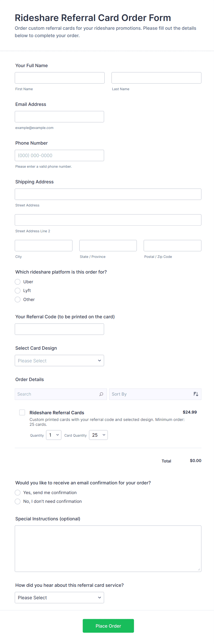The height and width of the screenshot is (644, 214).
Task: Click the Special Instructions text area
Action: click(108, 549)
